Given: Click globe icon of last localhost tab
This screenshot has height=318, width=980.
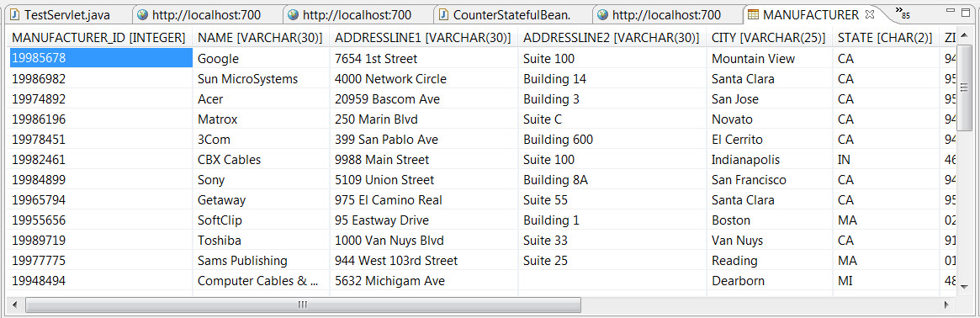Looking at the screenshot, I should [x=602, y=15].
